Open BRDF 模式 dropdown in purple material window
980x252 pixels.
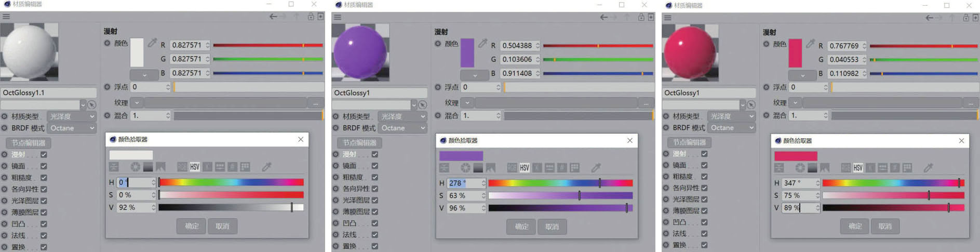402,128
